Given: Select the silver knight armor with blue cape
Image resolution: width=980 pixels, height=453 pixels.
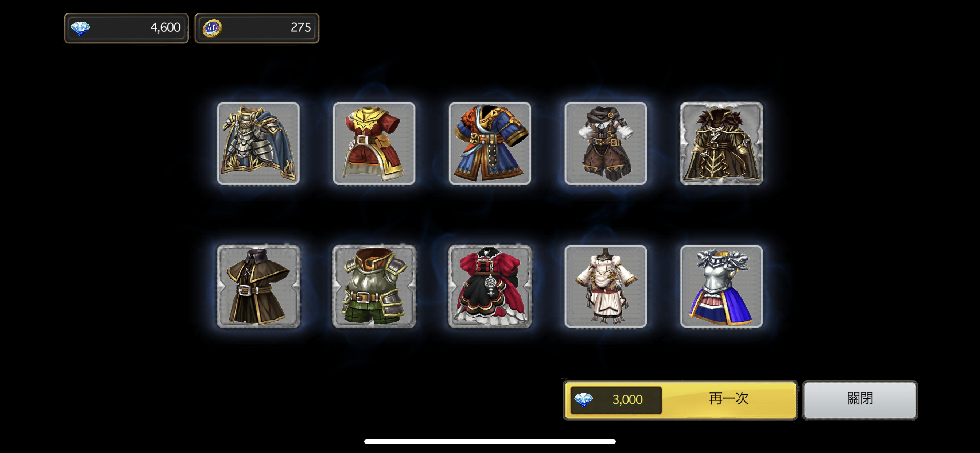Looking at the screenshot, I should coord(258,143).
